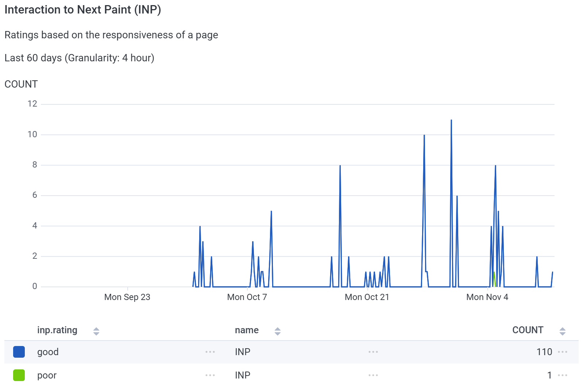
Task: Click the blue good series color swatch
Action: 19,352
